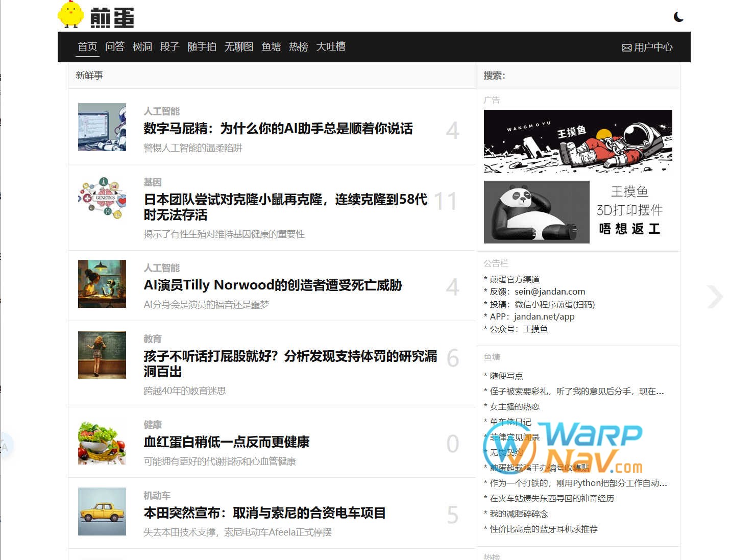Click the salad bowl thumbnail
The height and width of the screenshot is (560, 731).
click(x=102, y=441)
